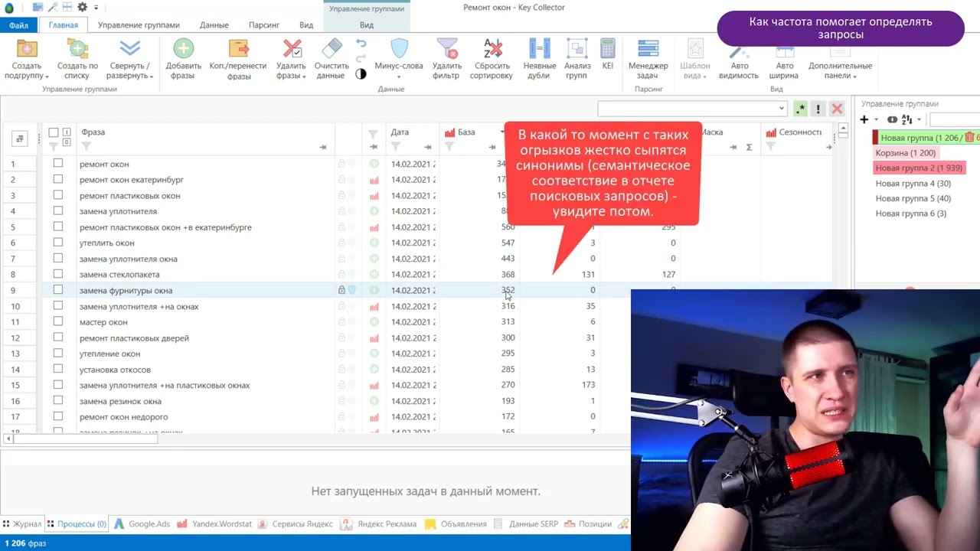This screenshot has width=980, height=551.
Task: Switch to the Парсинг ribbon tab
Action: (x=264, y=25)
